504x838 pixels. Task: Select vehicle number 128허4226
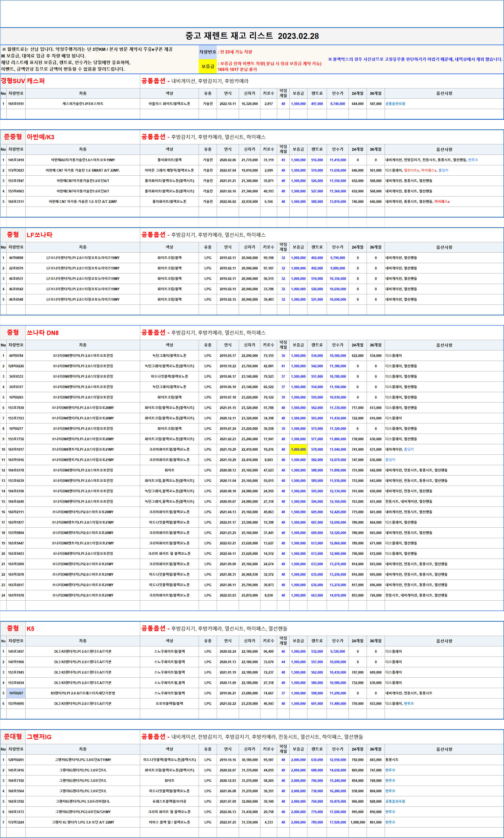(x=16, y=366)
